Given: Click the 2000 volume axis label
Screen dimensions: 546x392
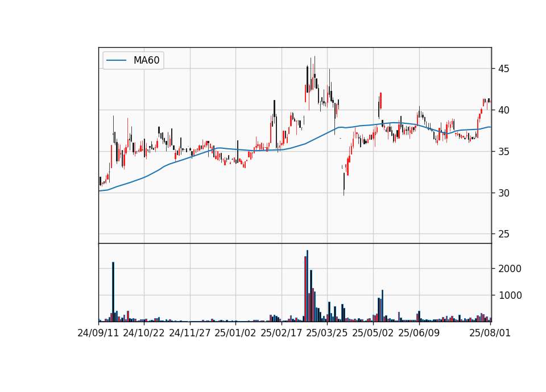Looking at the screenshot, I should click(510, 269).
